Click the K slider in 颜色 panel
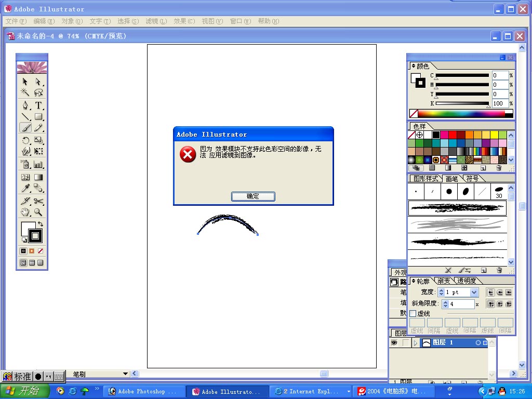Screen dimensions: 532x399 462,103
